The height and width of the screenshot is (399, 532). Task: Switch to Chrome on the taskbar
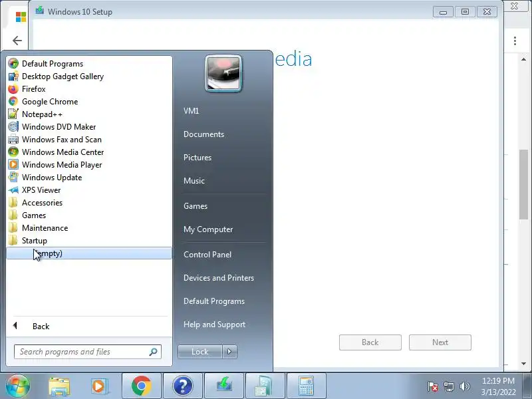[x=142, y=386]
